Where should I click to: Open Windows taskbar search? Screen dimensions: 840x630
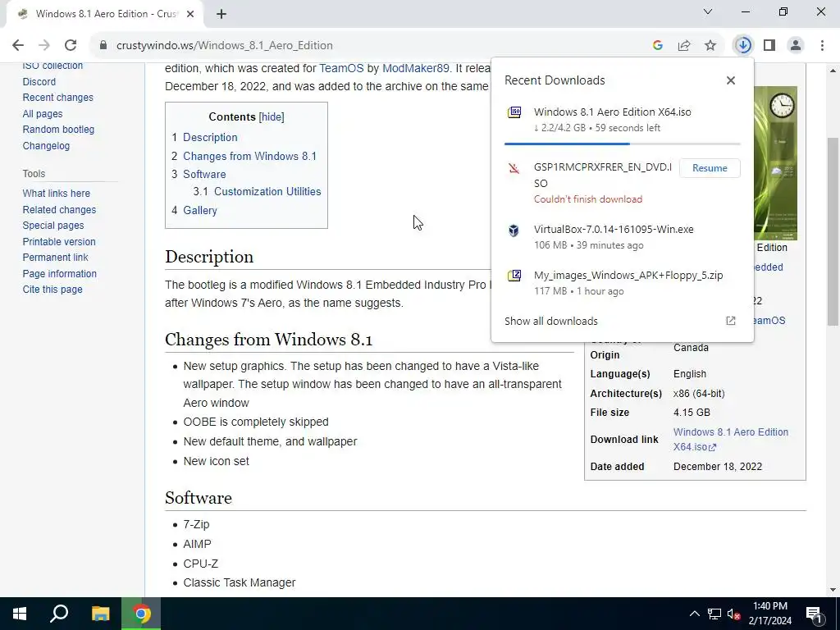coord(59,614)
